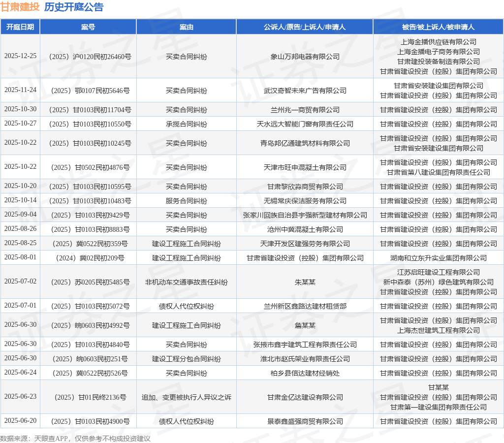
Task: Click defendant 上海金播电子商务有限公司
Action: (x=439, y=52)
